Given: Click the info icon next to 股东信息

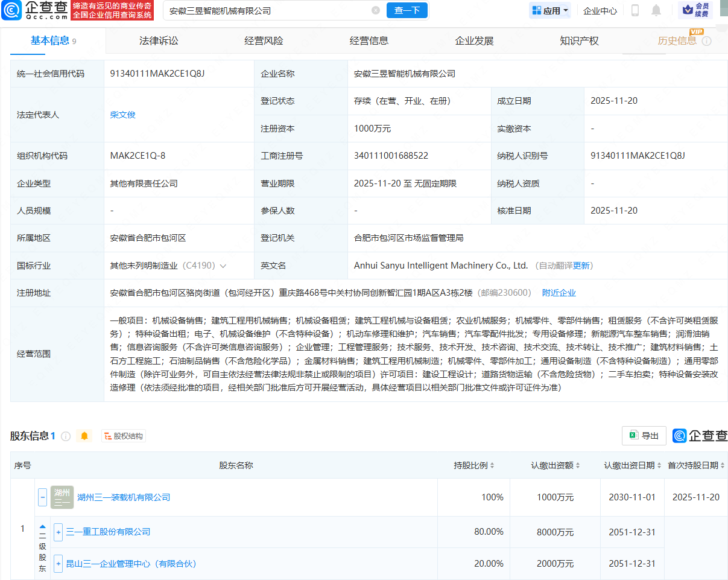Looking at the screenshot, I should (66, 436).
